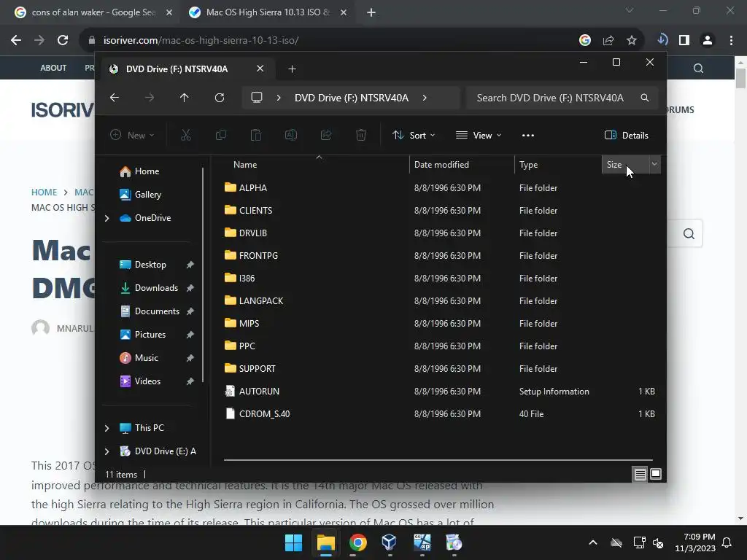The image size is (747, 560).
Task: Open the New dropdown menu
Action: (x=132, y=135)
